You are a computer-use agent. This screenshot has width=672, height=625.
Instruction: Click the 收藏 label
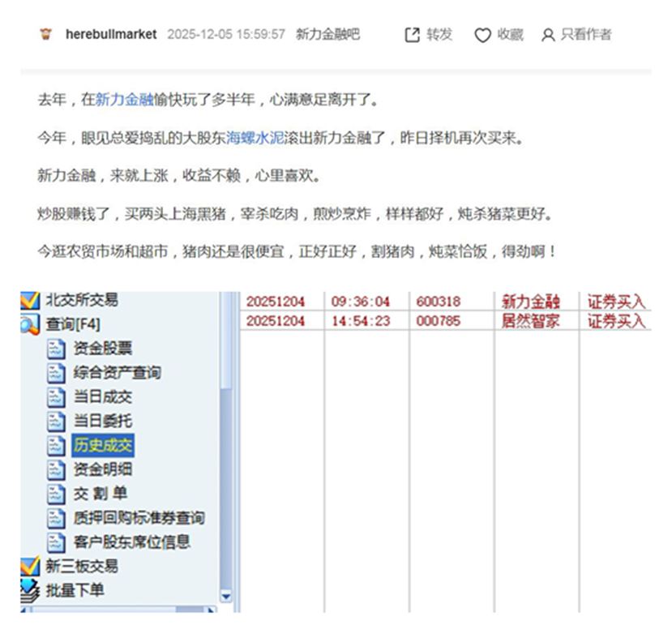(510, 34)
